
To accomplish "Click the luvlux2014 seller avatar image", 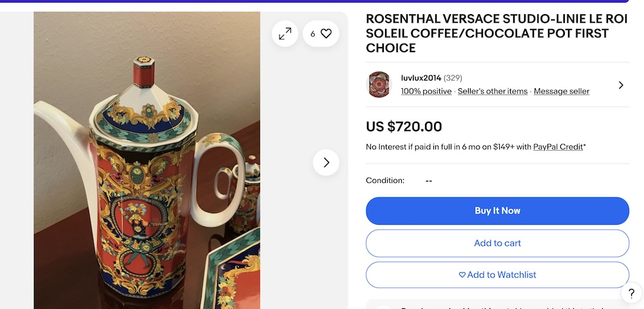I will coord(379,84).
